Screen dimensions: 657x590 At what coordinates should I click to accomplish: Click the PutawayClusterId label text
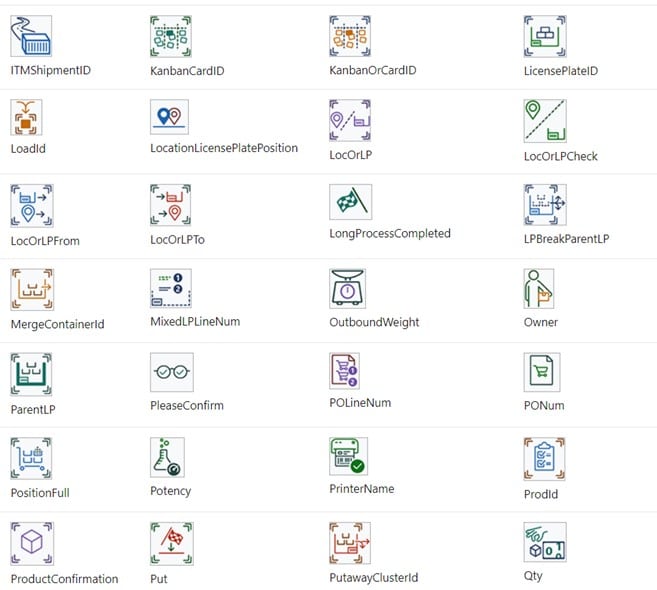click(x=373, y=577)
